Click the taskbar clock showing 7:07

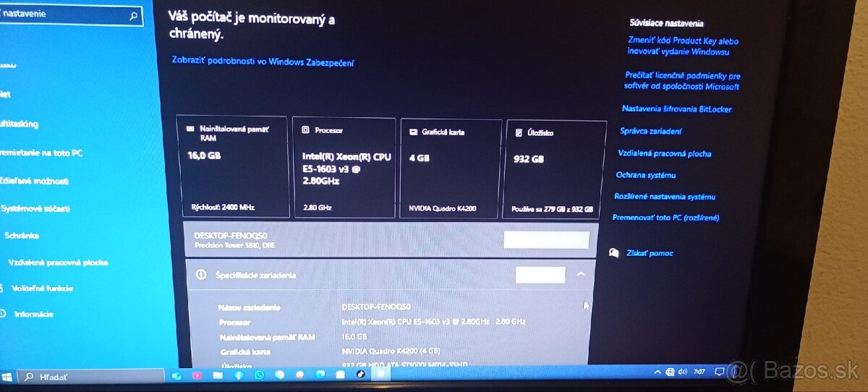[699, 372]
